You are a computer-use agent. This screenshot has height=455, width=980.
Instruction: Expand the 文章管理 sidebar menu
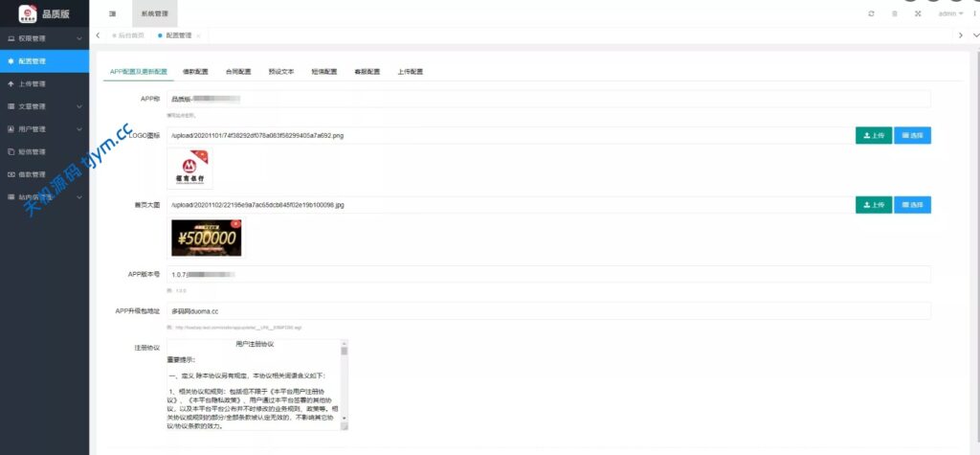click(x=44, y=106)
